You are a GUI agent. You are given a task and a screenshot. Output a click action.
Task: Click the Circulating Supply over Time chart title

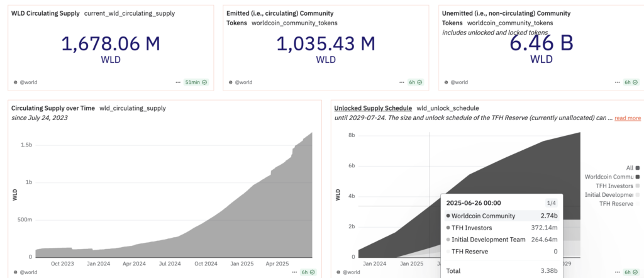point(53,108)
